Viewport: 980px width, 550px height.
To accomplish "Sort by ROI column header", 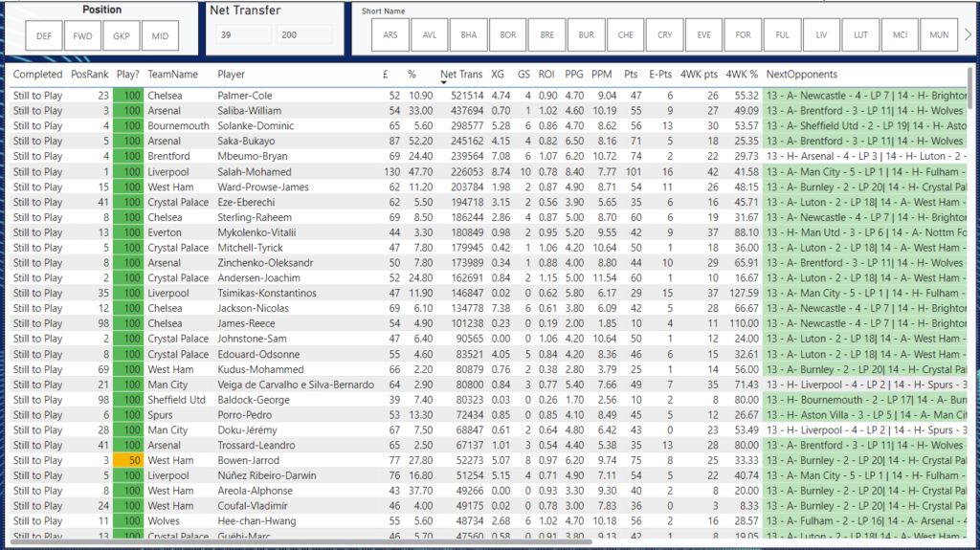I will coord(546,74).
